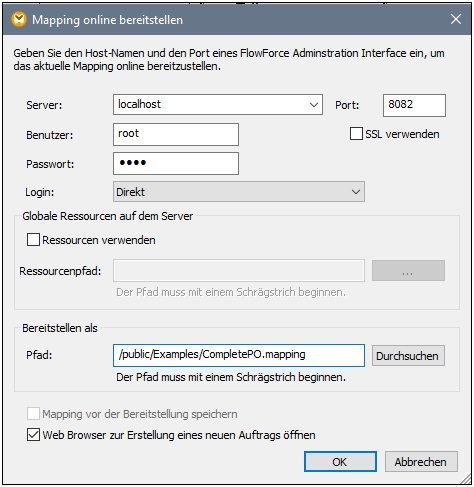Click the Passwort: label
474x487 pixels.
[x=50, y=164]
